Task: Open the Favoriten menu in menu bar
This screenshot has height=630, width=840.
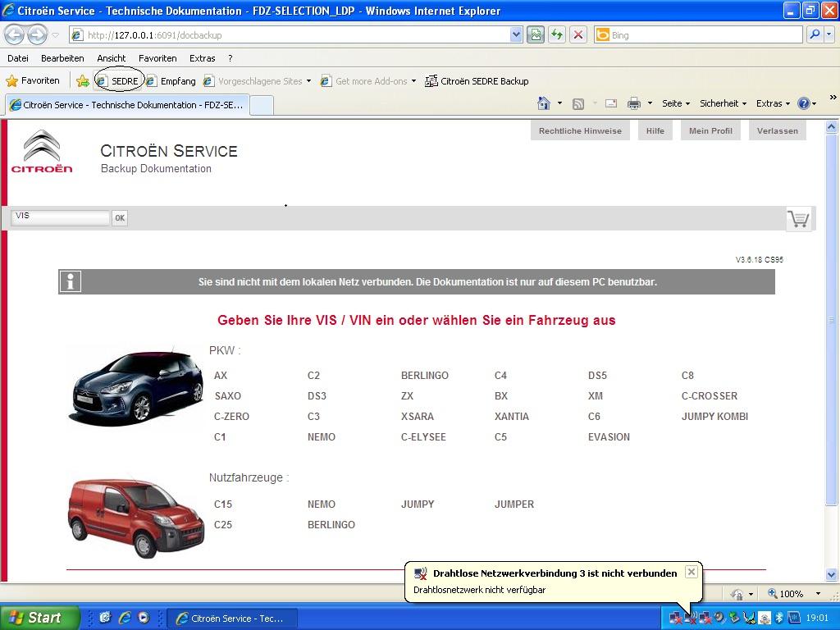Action: 157,58
